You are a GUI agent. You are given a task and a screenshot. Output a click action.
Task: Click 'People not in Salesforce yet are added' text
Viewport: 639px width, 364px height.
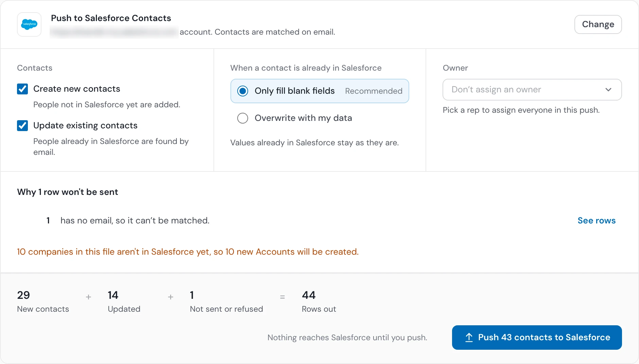[x=107, y=105]
